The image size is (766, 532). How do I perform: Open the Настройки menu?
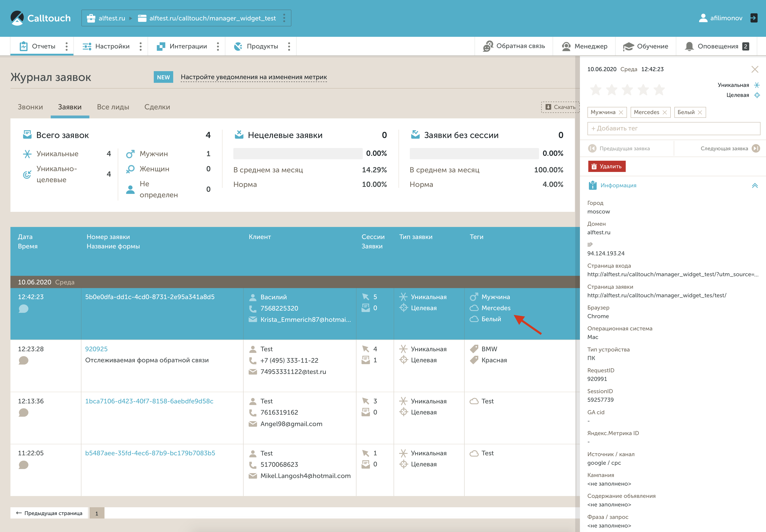[106, 46]
